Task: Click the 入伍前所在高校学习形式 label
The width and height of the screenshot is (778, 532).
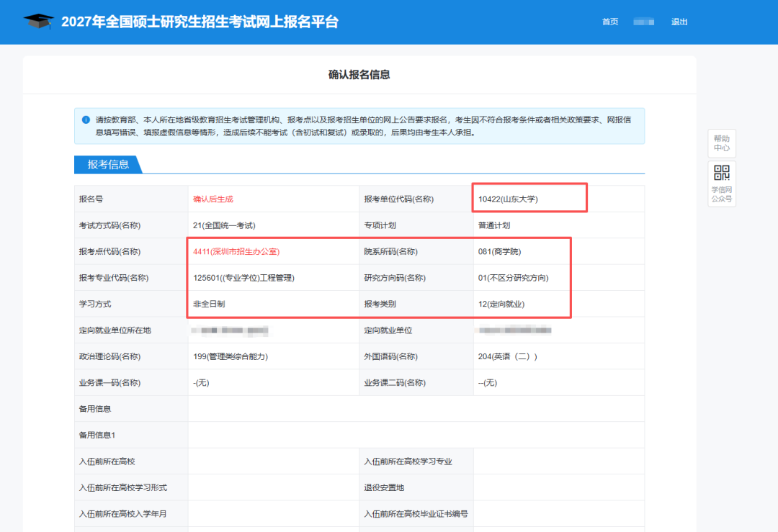Action: point(122,488)
